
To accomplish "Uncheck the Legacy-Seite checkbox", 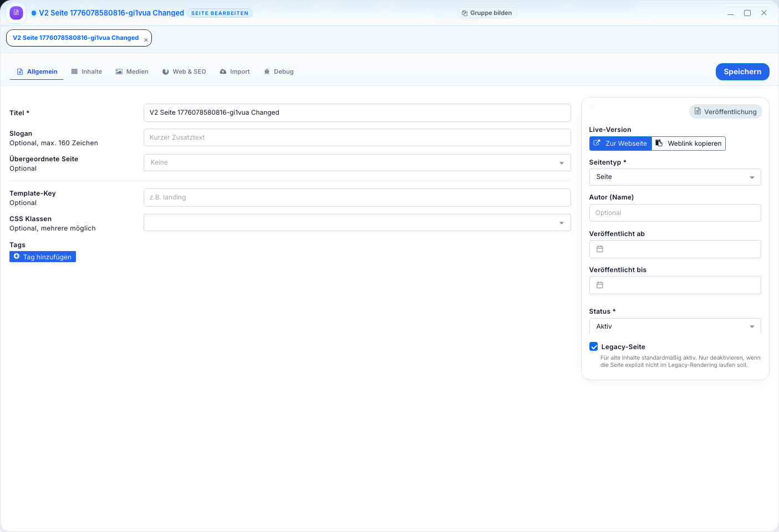I will pos(594,347).
